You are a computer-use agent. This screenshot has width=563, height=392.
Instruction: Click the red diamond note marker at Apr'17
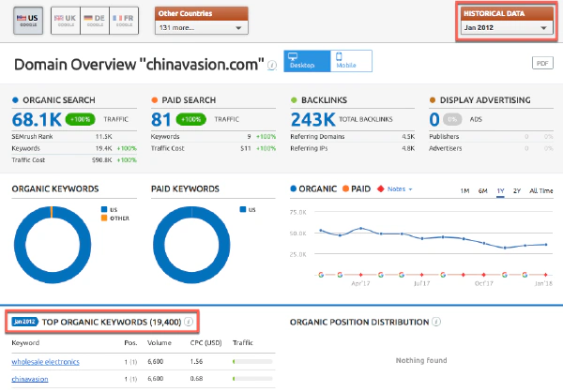(361, 275)
